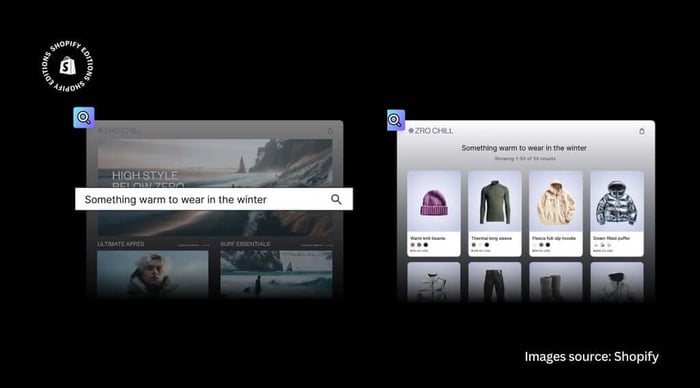
Task: Click the search badge beside the results window
Action: (396, 120)
